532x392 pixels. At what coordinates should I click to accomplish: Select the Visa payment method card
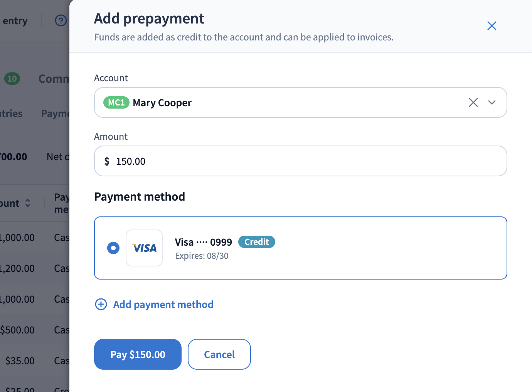tap(300, 248)
